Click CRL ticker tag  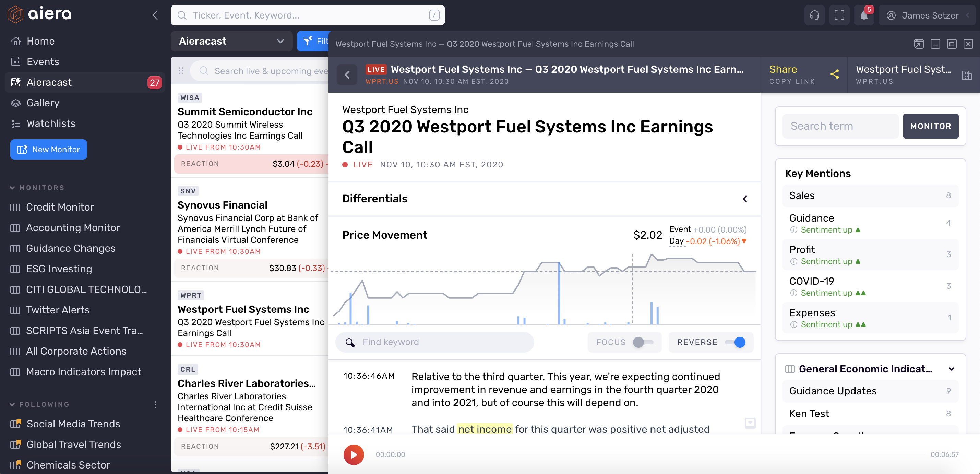pos(188,369)
